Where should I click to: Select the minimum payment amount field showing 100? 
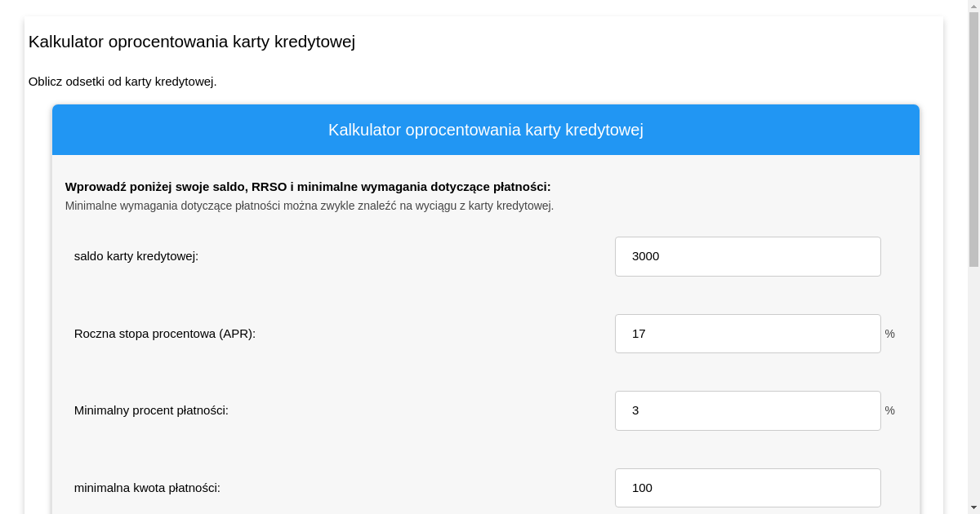[x=747, y=488]
